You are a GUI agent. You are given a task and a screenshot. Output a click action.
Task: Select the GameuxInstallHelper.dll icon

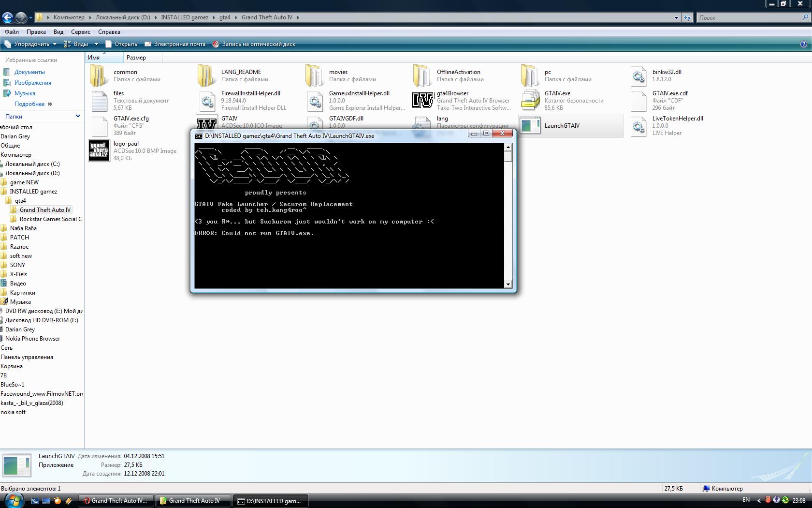(x=315, y=101)
